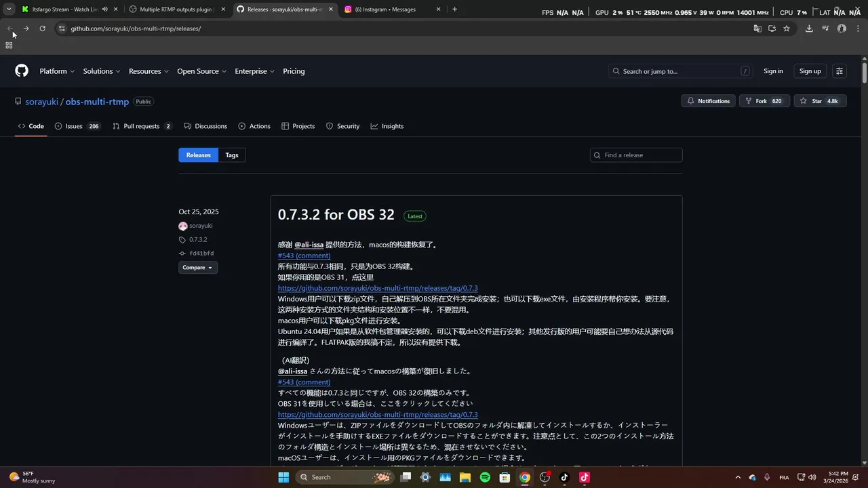Click the commit fd41bfd icon link
Image resolution: width=868 pixels, height=488 pixels.
[182, 253]
